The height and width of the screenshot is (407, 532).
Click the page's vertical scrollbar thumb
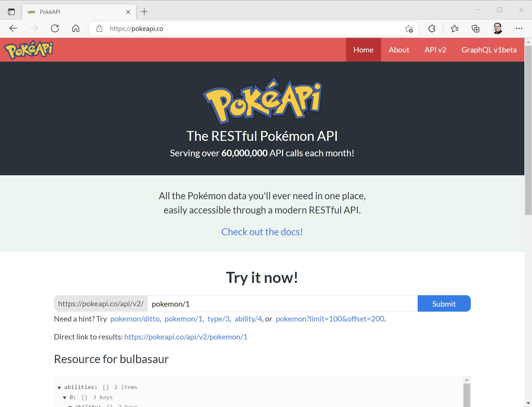[x=528, y=129]
